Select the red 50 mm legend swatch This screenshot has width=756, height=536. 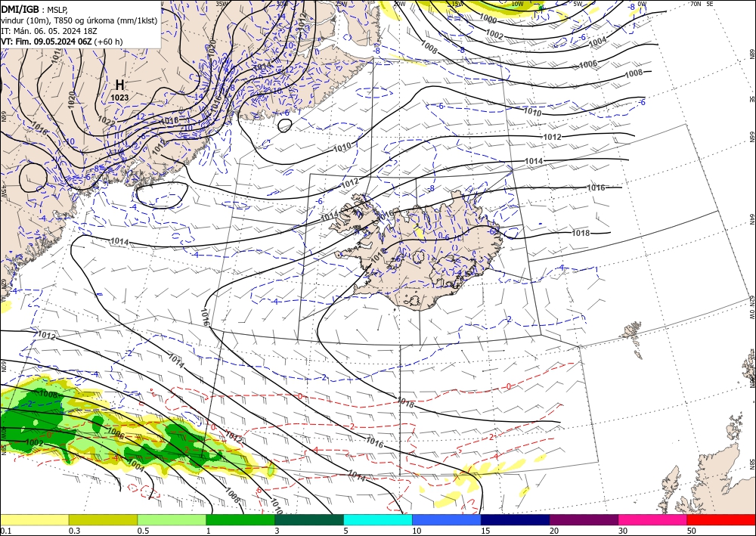pos(721,519)
